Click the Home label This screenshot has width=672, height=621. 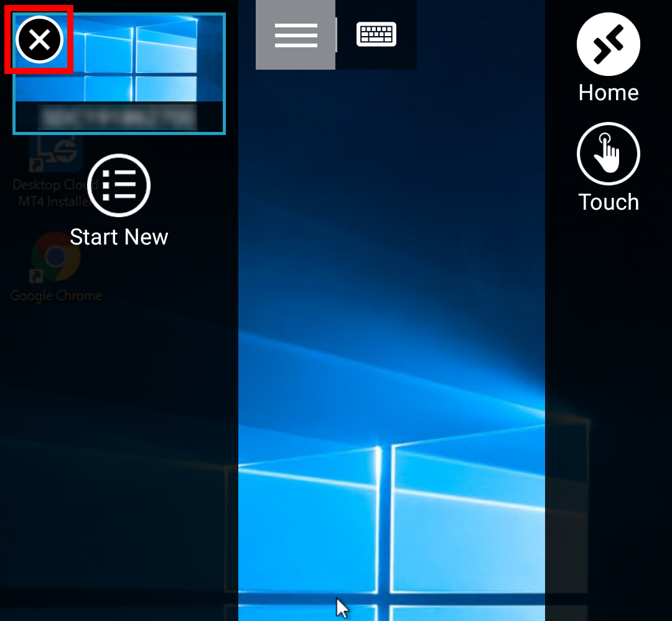point(609,93)
